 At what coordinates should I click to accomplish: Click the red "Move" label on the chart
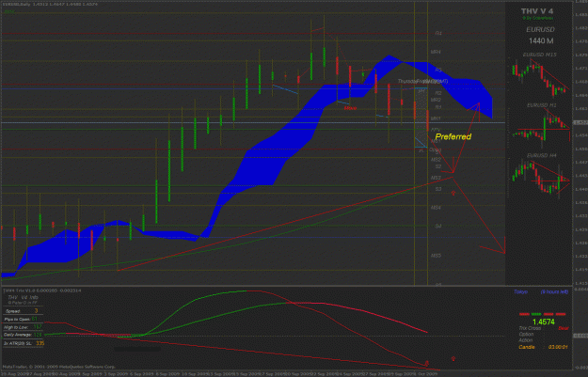coord(350,108)
